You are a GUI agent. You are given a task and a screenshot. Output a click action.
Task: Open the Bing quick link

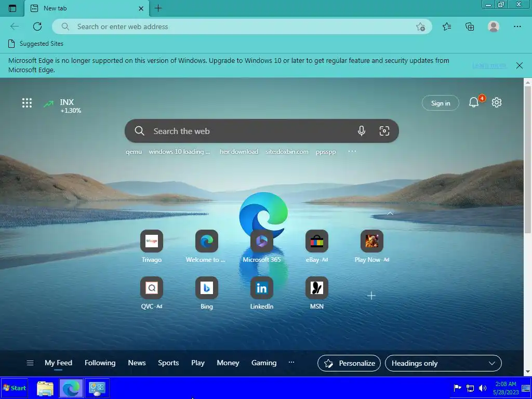coord(207,294)
